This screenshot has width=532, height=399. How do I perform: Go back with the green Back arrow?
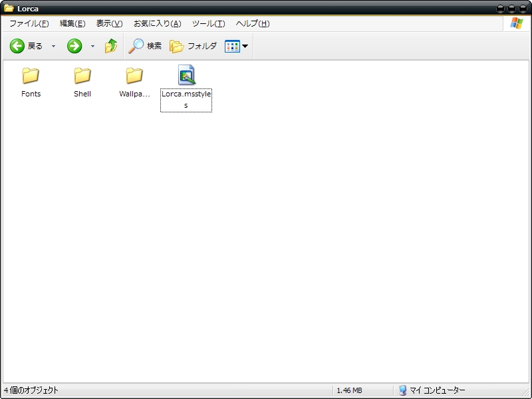click(17, 46)
